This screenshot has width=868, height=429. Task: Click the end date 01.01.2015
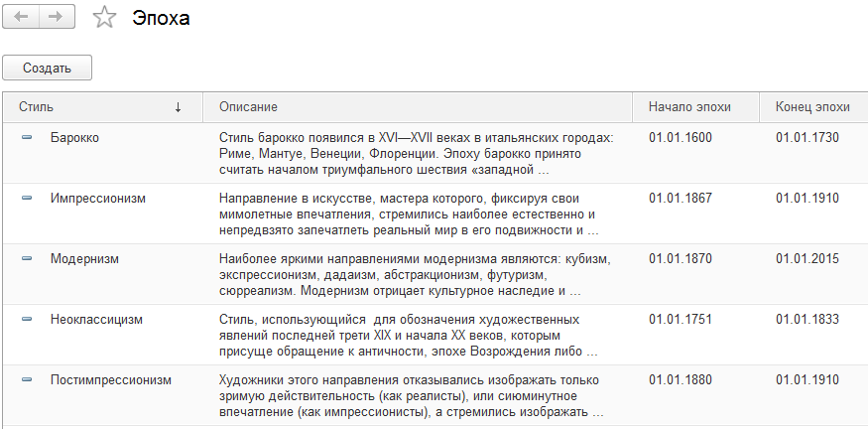pos(807,259)
